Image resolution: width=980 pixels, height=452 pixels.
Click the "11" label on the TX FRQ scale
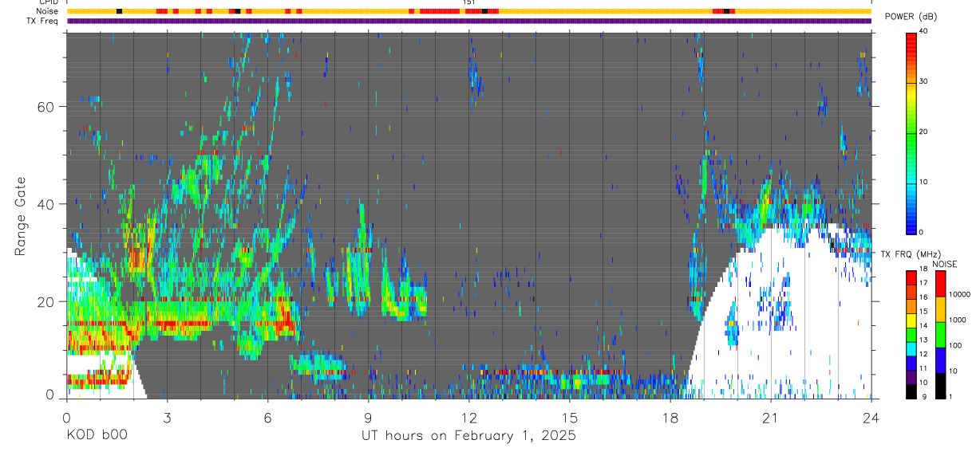point(923,368)
